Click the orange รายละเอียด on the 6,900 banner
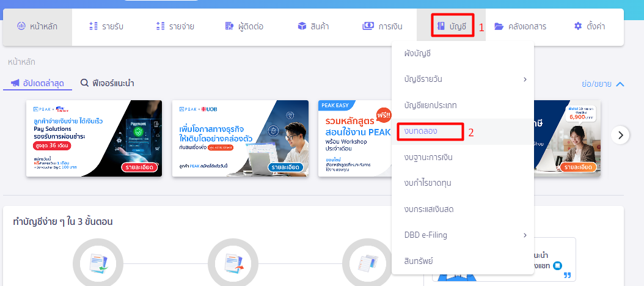 tap(578, 167)
